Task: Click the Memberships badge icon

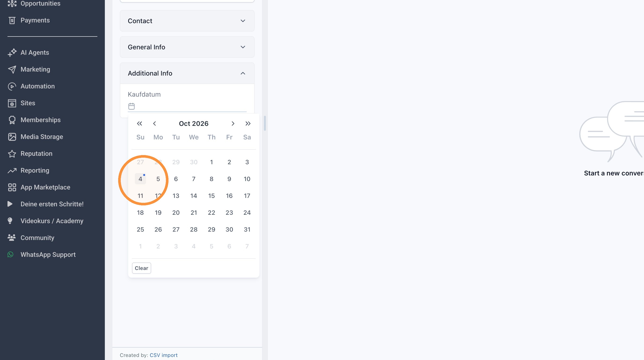Action: coord(12,120)
